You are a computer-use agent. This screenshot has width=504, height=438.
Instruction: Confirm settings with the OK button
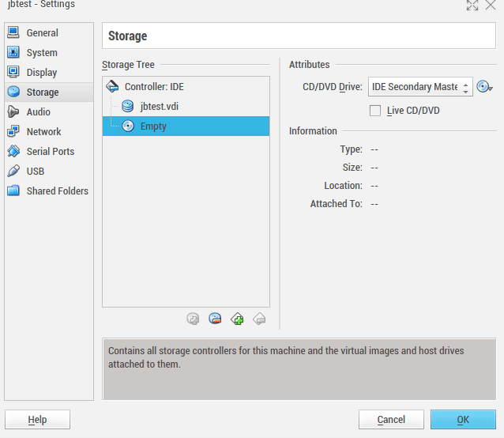coord(463,419)
